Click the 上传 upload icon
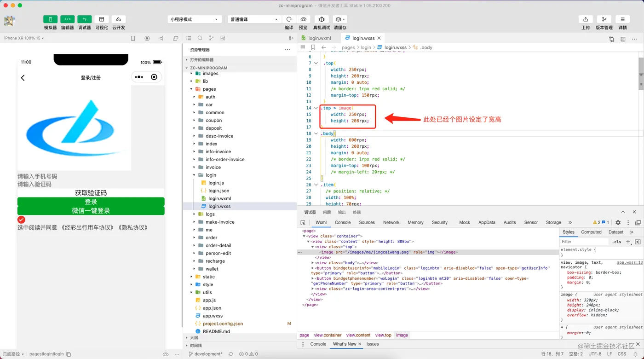Viewport: 644px width, 359px height. coord(586,19)
